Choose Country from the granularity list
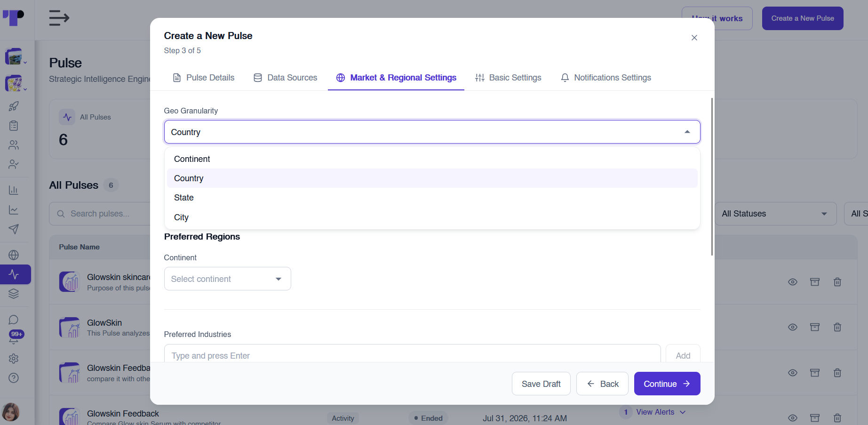The width and height of the screenshot is (868, 425). pyautogui.click(x=432, y=178)
